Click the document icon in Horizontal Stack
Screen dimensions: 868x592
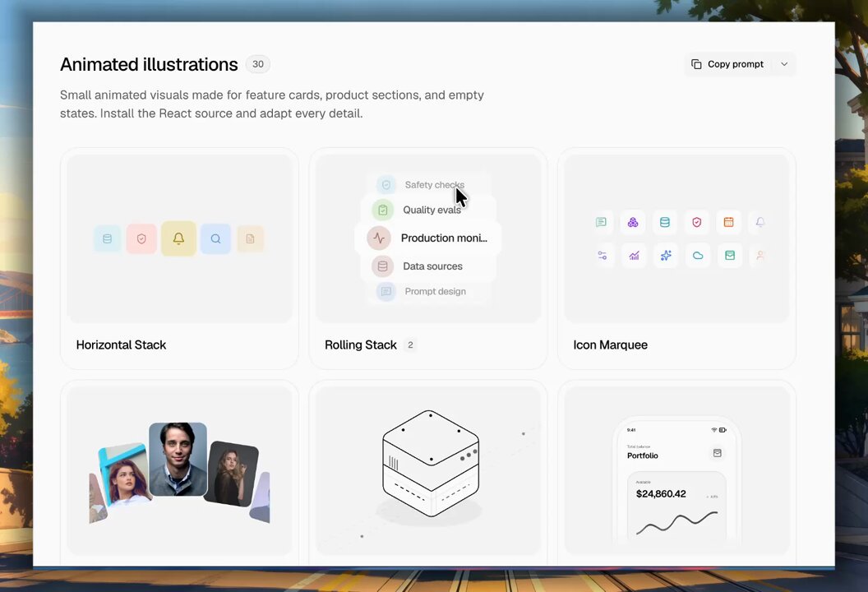[x=250, y=238]
